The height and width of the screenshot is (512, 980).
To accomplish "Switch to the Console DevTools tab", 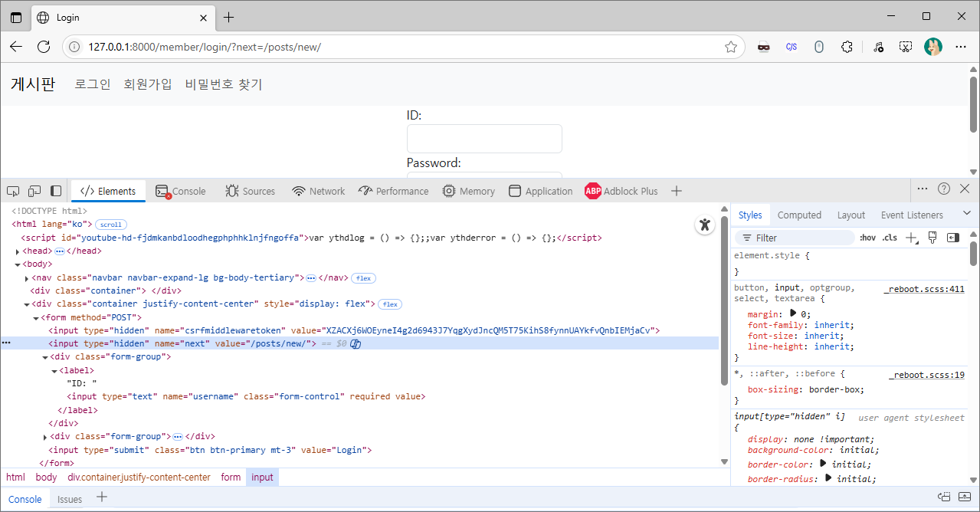I will [x=181, y=191].
